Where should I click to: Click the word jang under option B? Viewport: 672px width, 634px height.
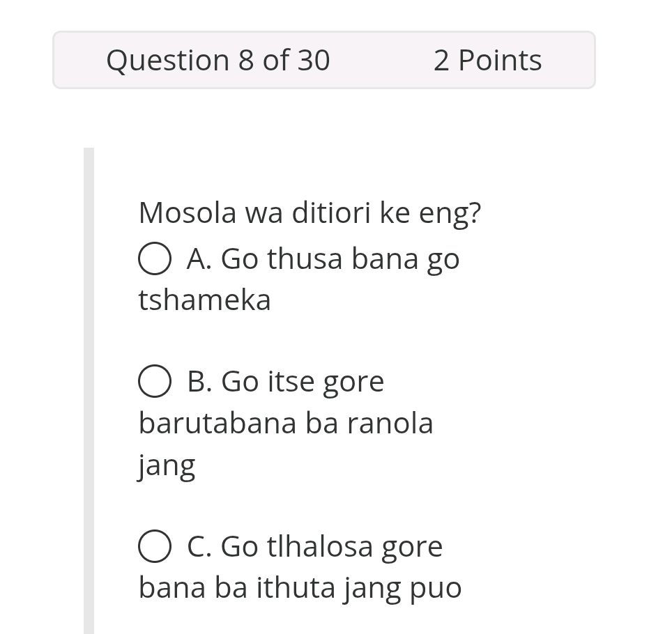[x=166, y=464]
